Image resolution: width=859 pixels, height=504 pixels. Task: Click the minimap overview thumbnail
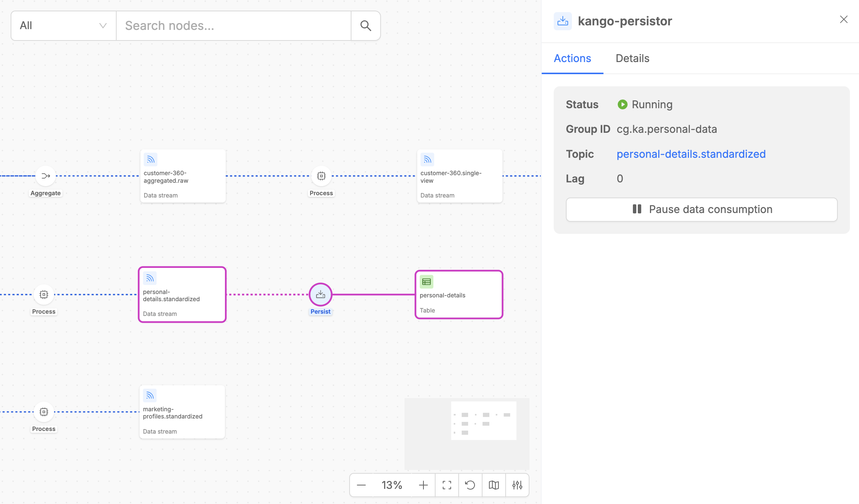[483, 421]
